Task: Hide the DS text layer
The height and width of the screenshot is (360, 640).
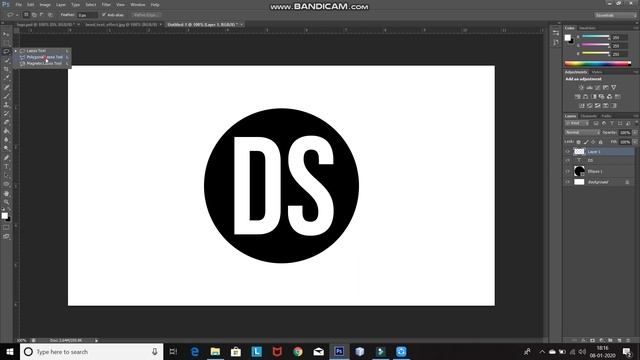Action: (x=568, y=160)
